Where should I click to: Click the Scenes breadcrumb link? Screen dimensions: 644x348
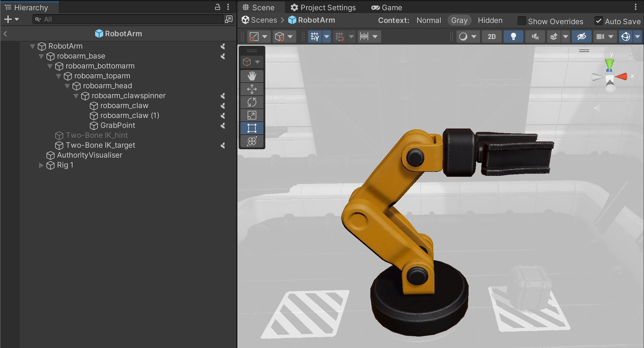coord(264,20)
